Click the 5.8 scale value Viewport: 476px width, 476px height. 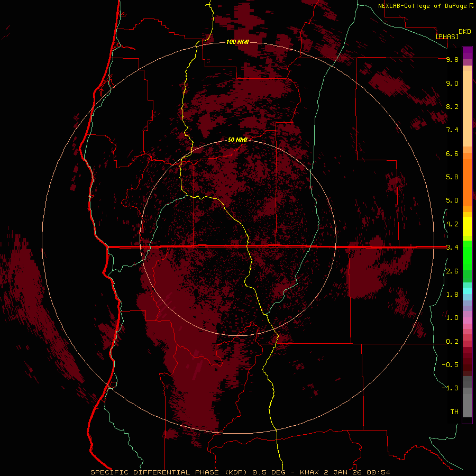[452, 177]
